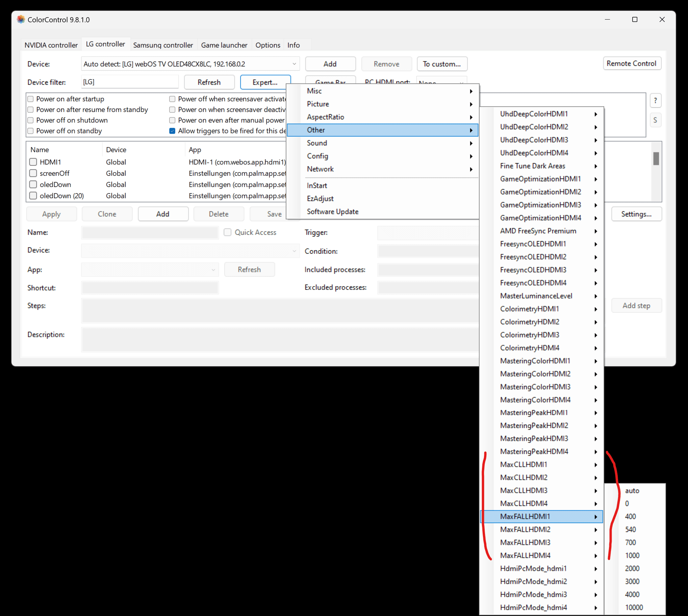The height and width of the screenshot is (616, 688).
Task: Click the Device column header
Action: (116, 150)
